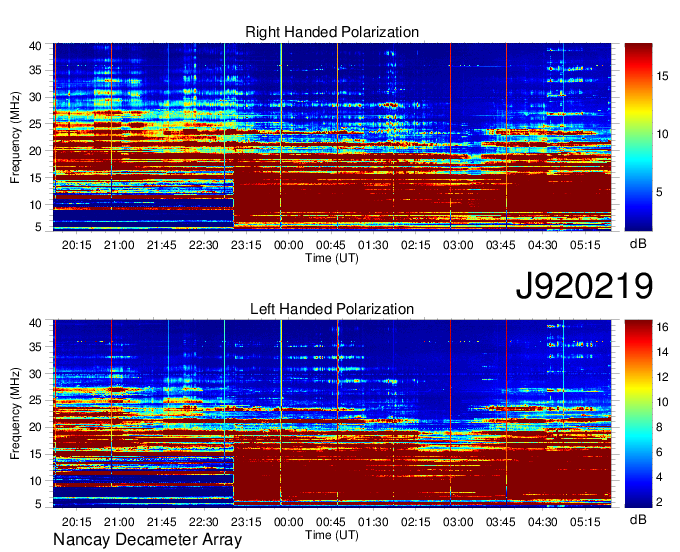Click the 21:45 time tick of right-handed plot
680x552 pixels.
(161, 245)
